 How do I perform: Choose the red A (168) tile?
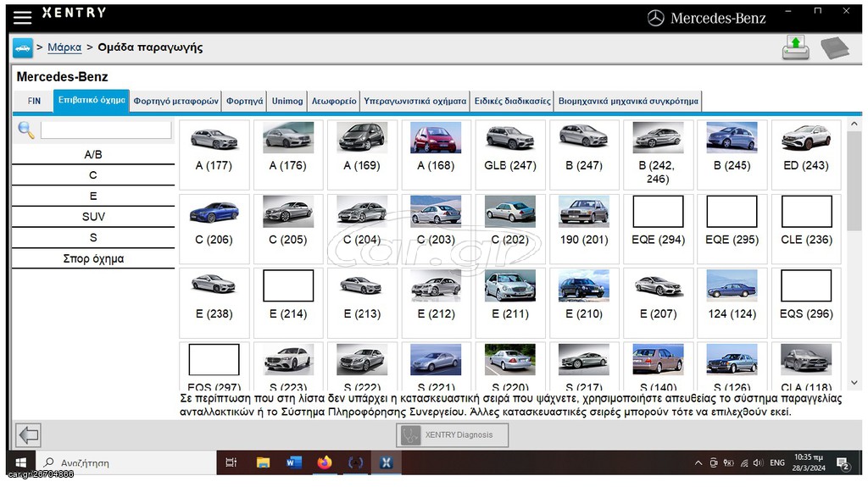(437, 154)
